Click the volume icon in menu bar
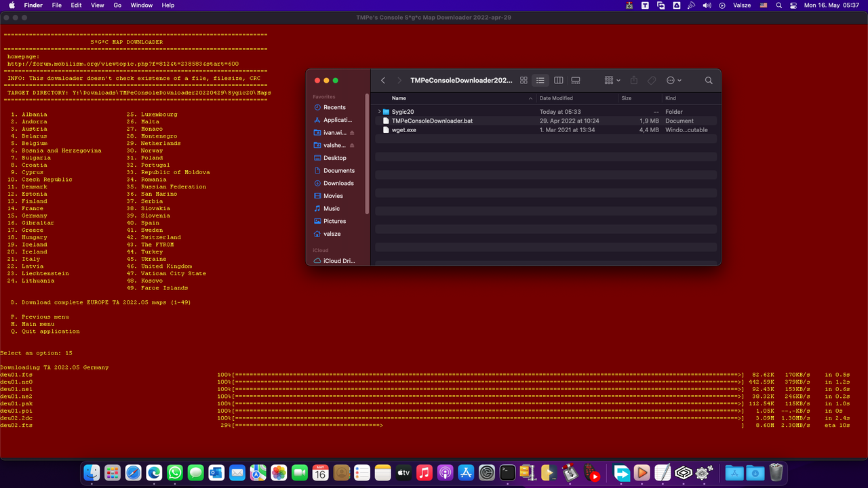This screenshot has height=488, width=868. click(707, 5)
